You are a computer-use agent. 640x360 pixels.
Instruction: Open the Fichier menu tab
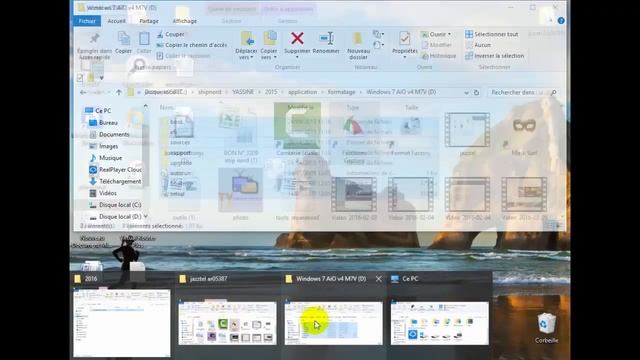point(87,21)
